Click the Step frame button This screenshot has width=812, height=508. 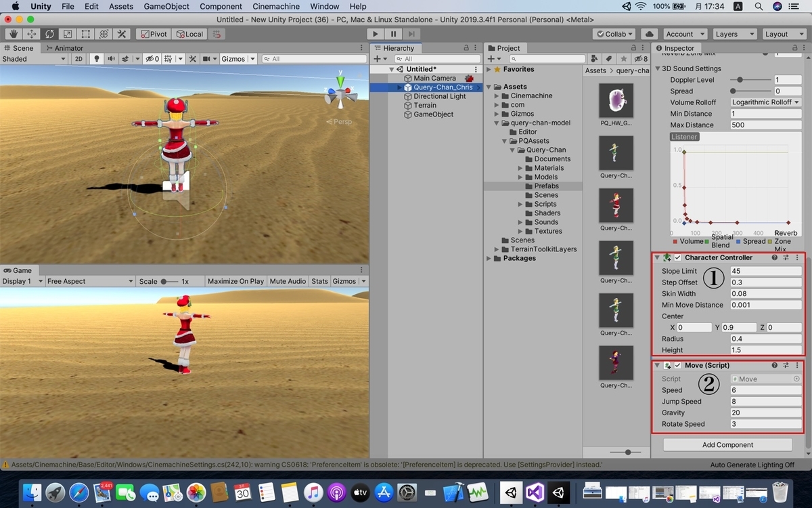411,34
